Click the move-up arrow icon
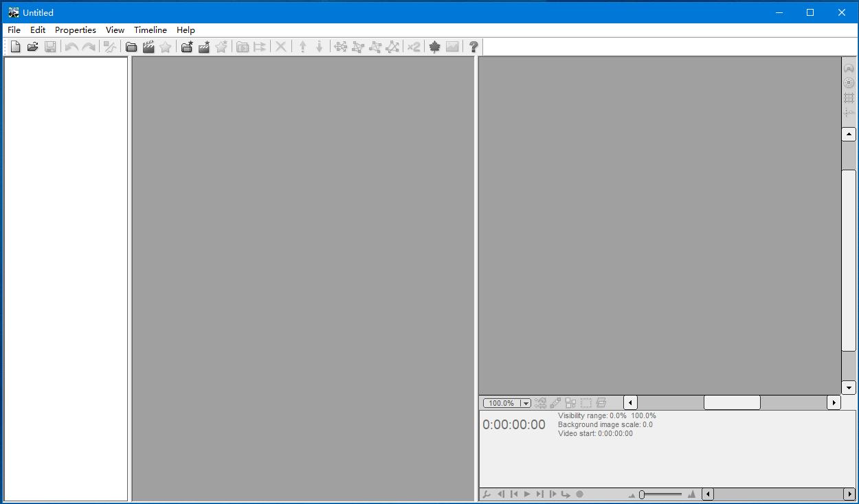The width and height of the screenshot is (859, 504). 302,47
